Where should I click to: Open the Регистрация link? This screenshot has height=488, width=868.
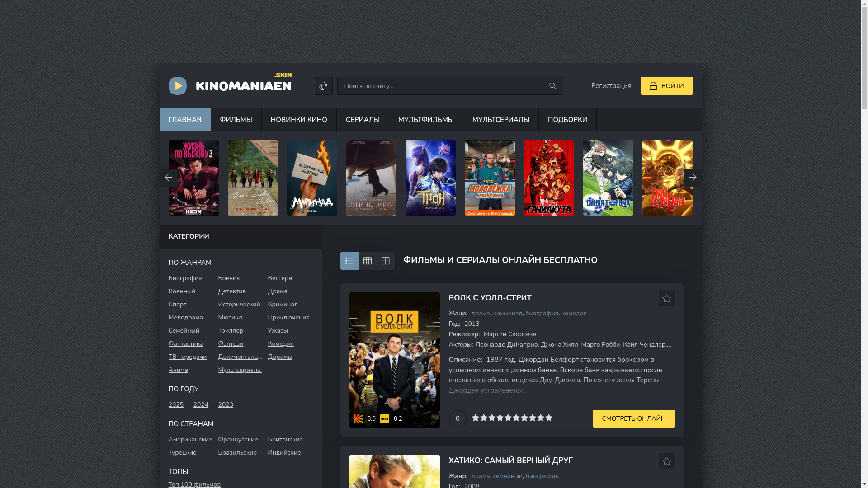(611, 86)
